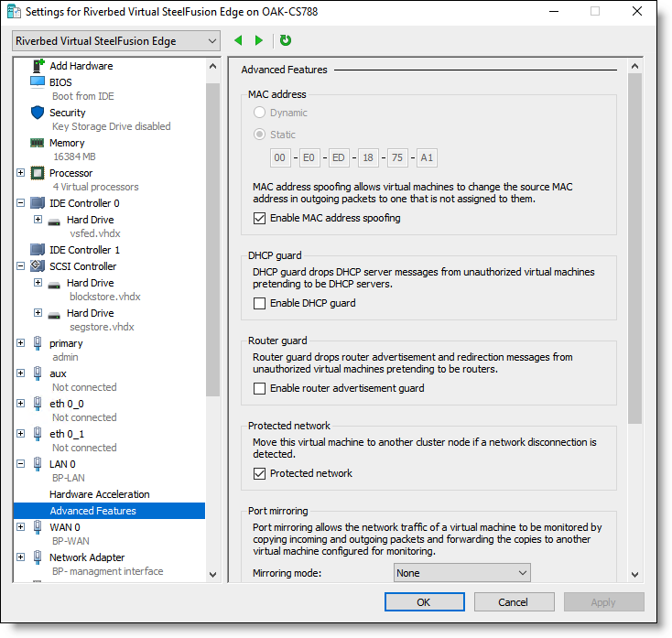Click the SCSI Controller icon
This screenshot has width=672, height=638.
38,265
